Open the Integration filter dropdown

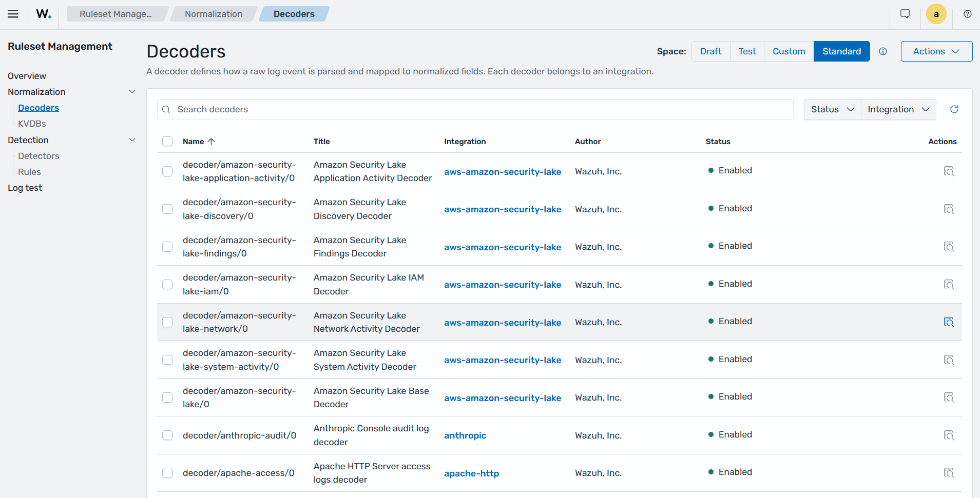tap(898, 109)
